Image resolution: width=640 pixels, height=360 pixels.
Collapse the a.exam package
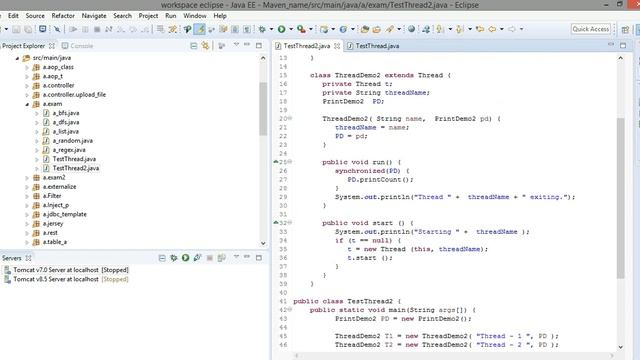point(27,104)
